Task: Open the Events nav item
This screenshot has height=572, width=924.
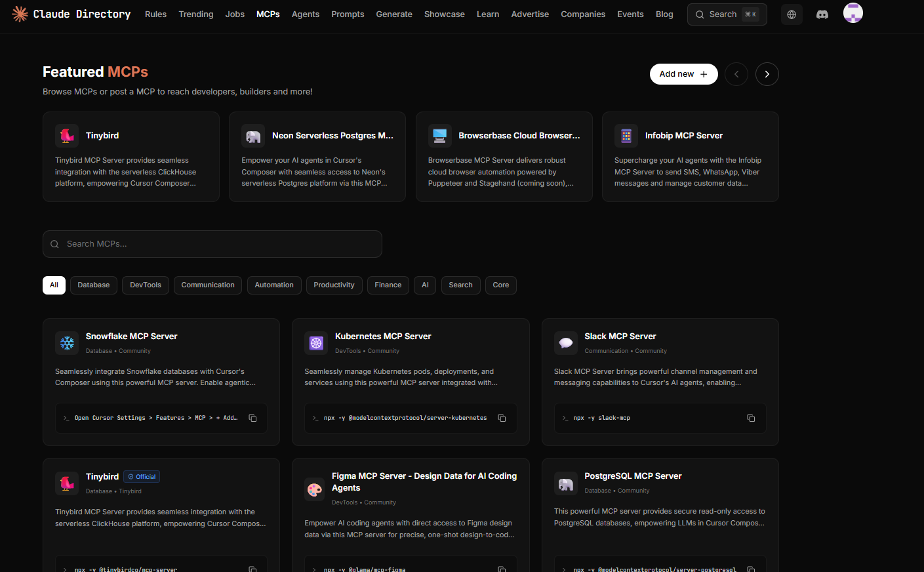Action: [630, 14]
